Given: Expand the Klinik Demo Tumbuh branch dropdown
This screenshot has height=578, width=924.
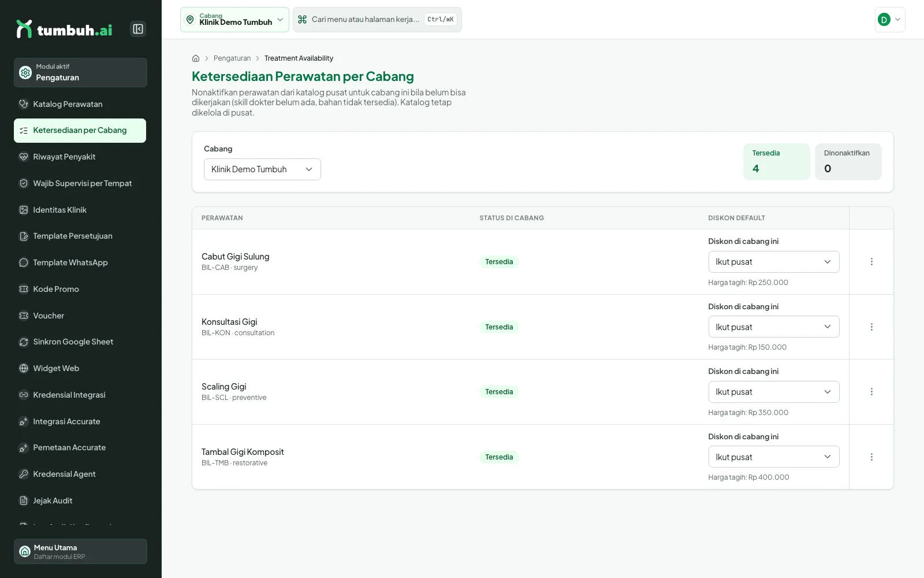Looking at the screenshot, I should pos(262,169).
